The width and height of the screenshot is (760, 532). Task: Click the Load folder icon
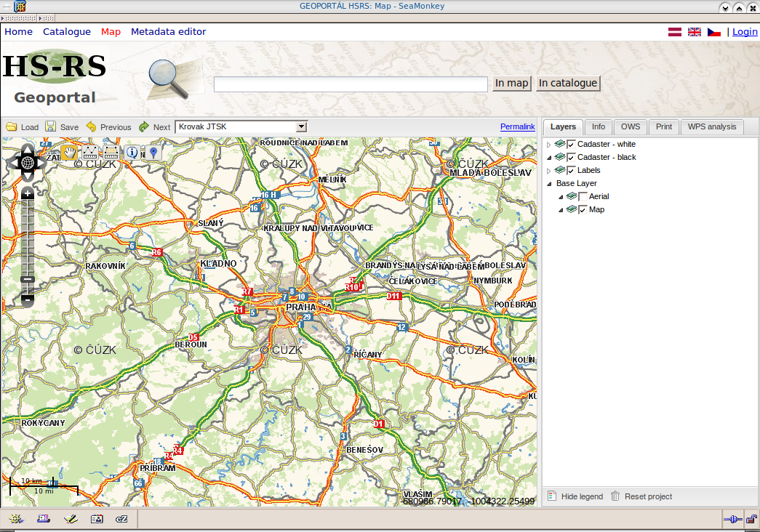coord(11,126)
